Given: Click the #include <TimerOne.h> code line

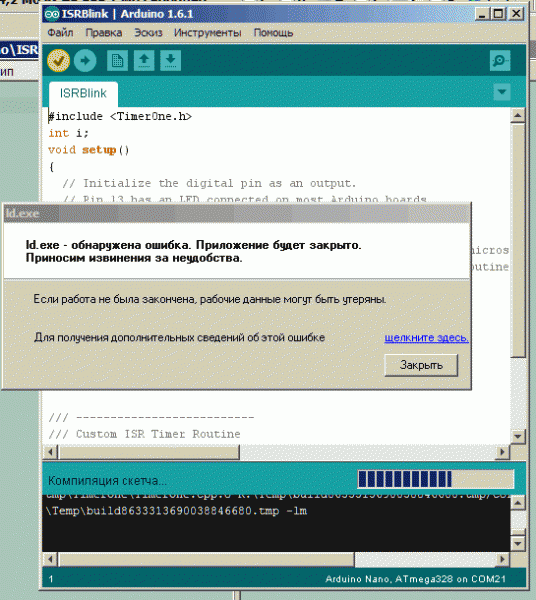Looking at the screenshot, I should click(x=120, y=116).
